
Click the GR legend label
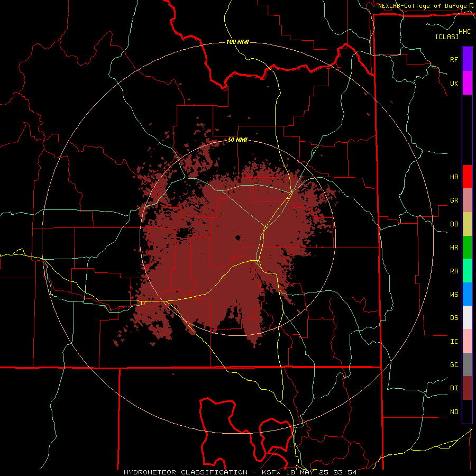coord(454,200)
